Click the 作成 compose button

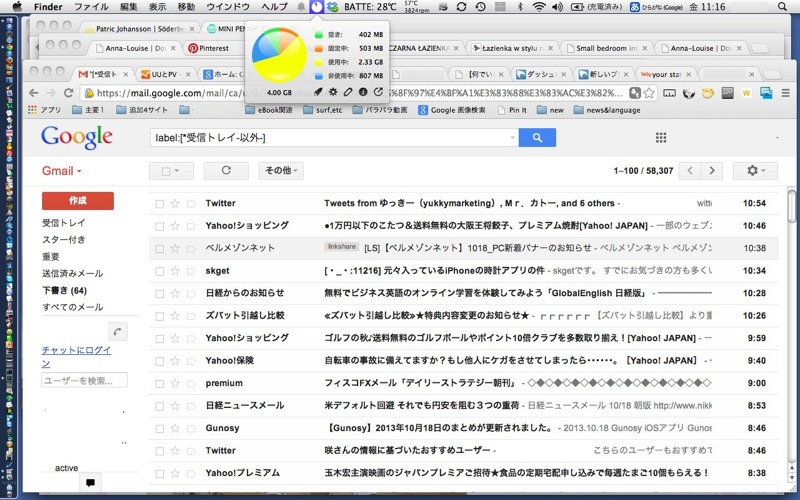pos(78,201)
